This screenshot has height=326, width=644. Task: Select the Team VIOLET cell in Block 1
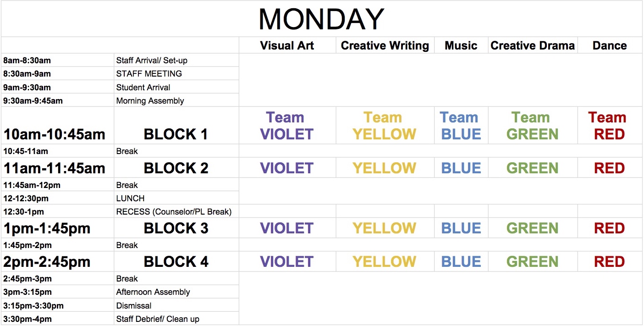(x=287, y=126)
